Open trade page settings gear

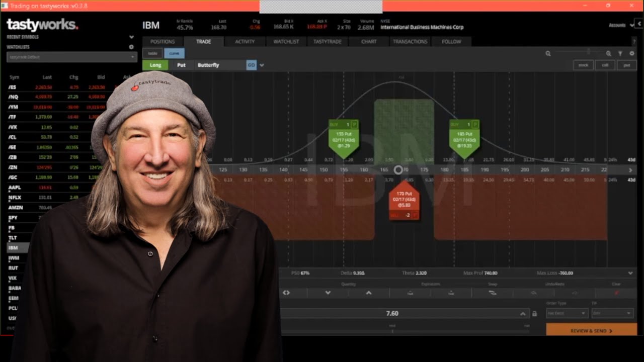tap(632, 53)
